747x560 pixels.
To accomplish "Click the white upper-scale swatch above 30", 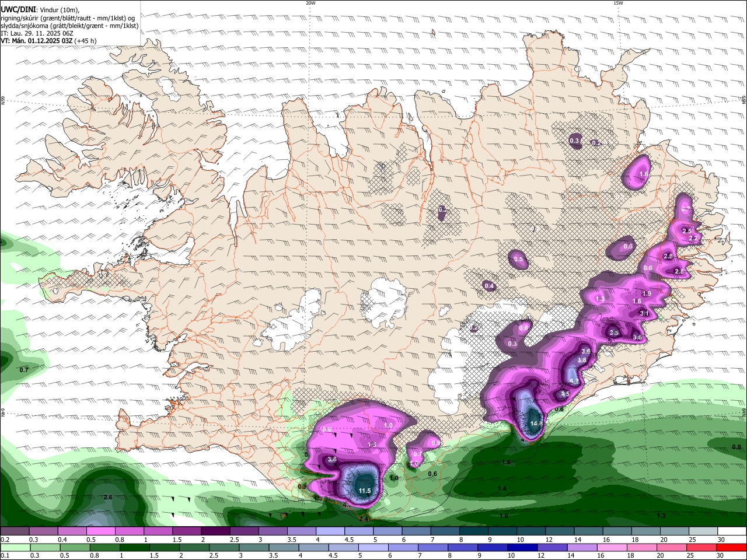I will tap(731, 531).
